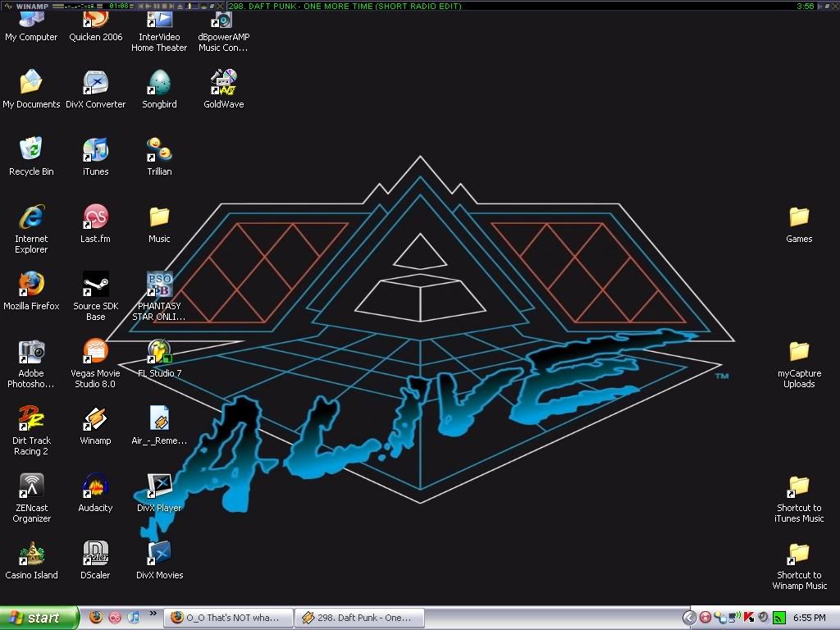
Task: Launch Quicken 2006 from the desktop
Action: 95,27
